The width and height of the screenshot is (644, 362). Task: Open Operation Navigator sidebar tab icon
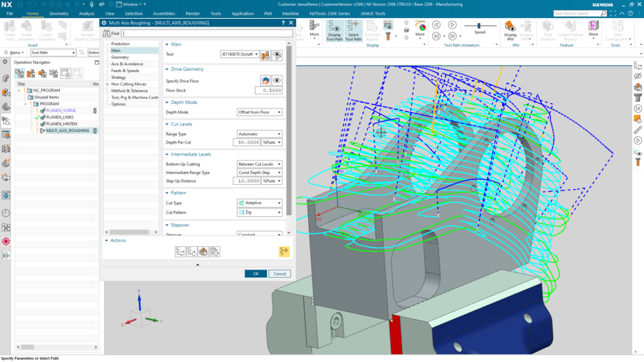(x=6, y=121)
